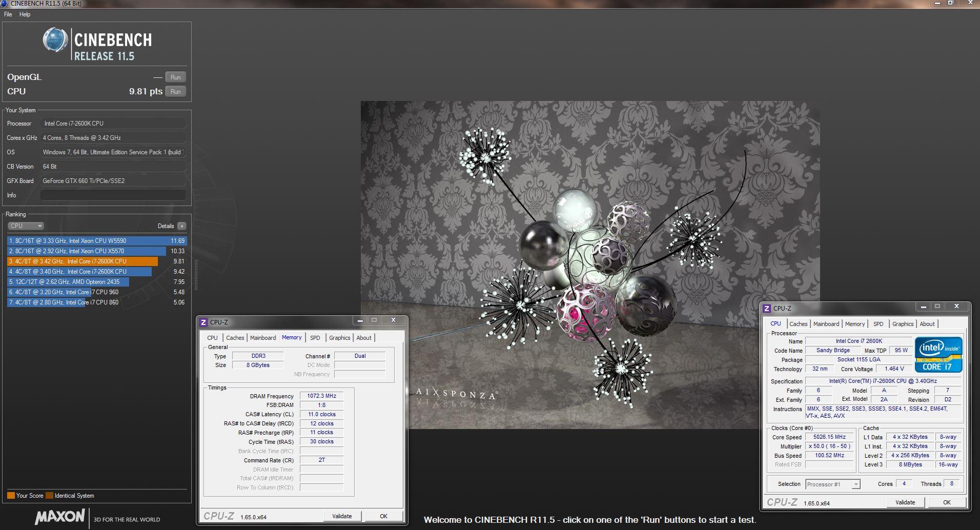Select ranking row Xeon CPU X5570
Viewport: 980px width, 530px height.
coord(97,251)
